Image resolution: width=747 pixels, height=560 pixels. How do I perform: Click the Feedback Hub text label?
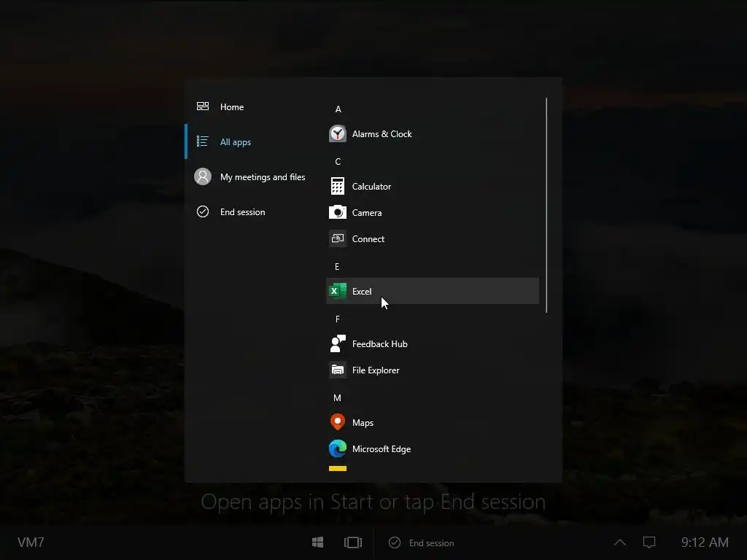click(379, 344)
